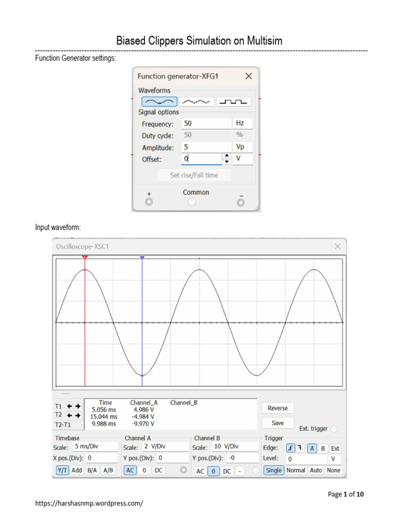
Task: Click the Ext. trigger terminal
Action: pos(334,429)
